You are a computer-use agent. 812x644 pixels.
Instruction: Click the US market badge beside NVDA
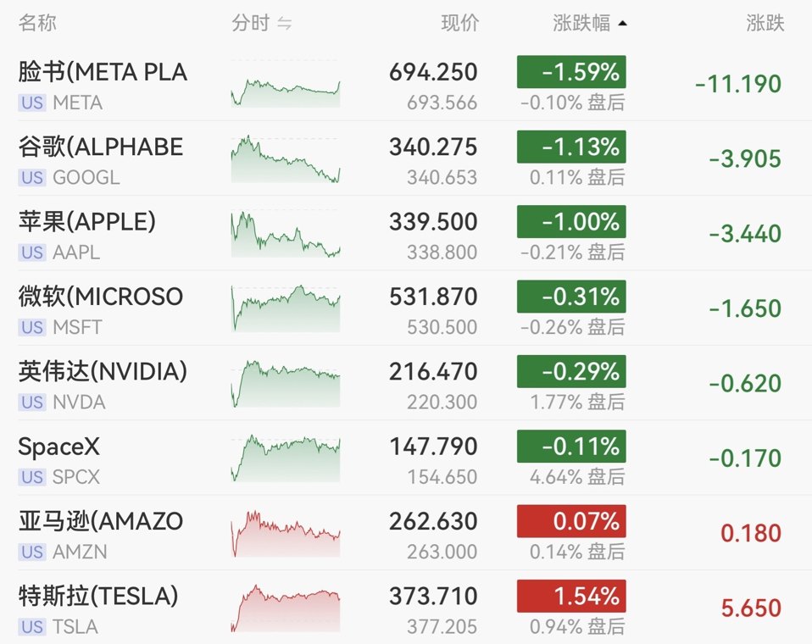pos(32,402)
